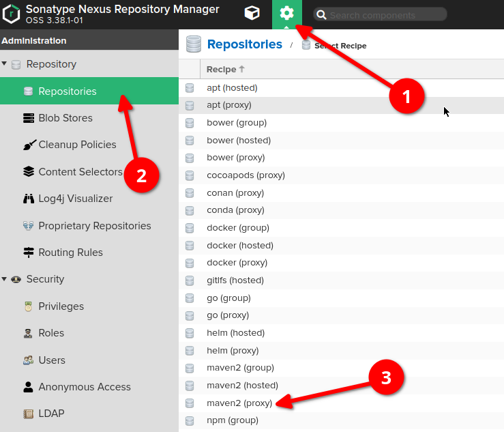Click the LDAP book icon

(28, 414)
